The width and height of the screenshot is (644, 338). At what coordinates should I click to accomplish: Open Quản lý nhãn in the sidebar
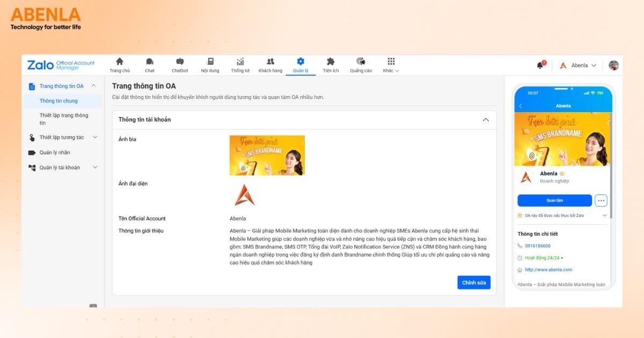click(55, 152)
